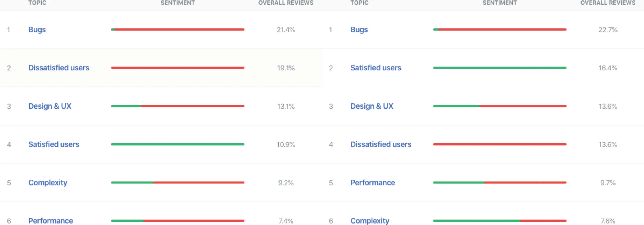This screenshot has width=644, height=225.
Task: Open Design & UX topic with 13.6%
Action: [372, 106]
